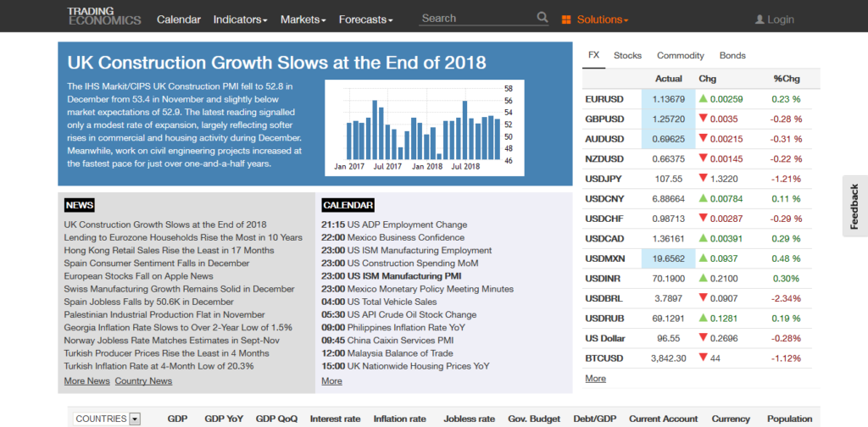Viewport: 868px width, 427px height.
Task: Expand the Solutions dropdown
Action: [x=603, y=20]
